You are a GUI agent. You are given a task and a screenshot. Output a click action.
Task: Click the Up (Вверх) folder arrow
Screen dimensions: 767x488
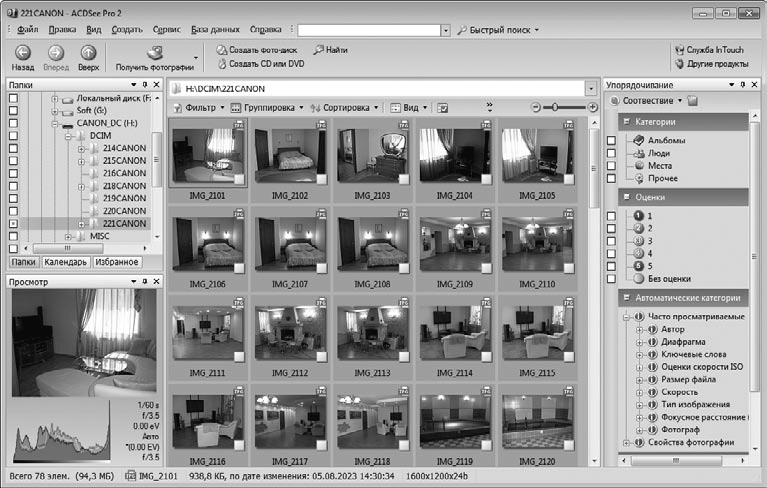[x=89, y=53]
